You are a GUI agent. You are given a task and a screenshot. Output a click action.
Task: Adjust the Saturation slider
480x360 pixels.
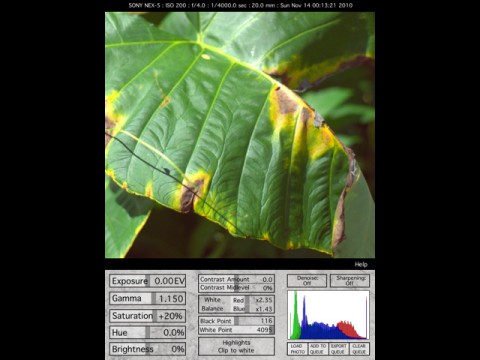coord(148,316)
